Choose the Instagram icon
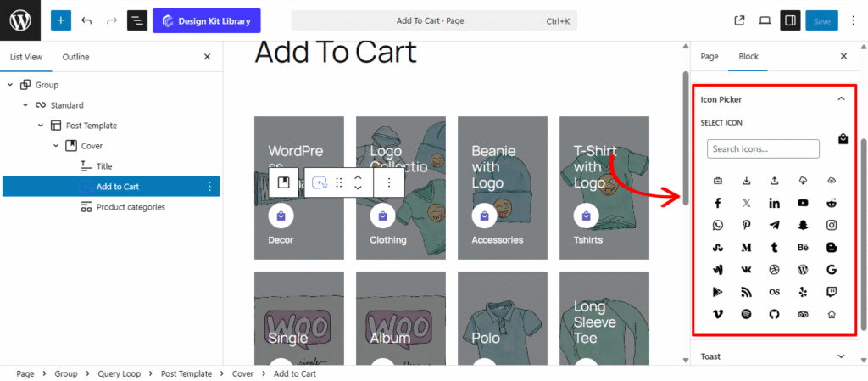 [832, 225]
